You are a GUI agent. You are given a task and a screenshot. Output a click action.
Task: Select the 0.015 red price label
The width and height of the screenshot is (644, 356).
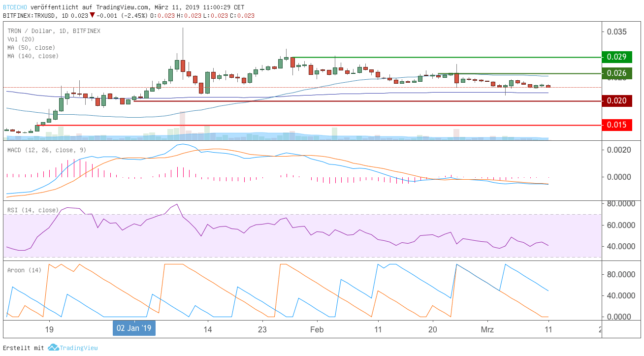(x=616, y=125)
